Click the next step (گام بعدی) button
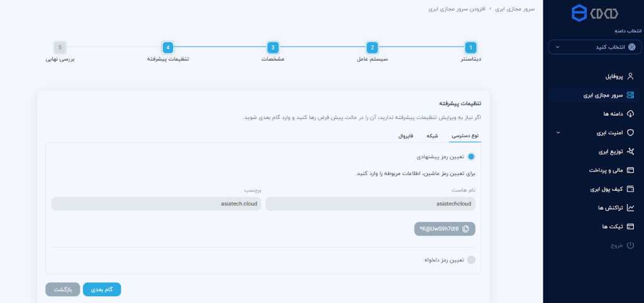The height and width of the screenshot is (303, 644). coord(102,289)
